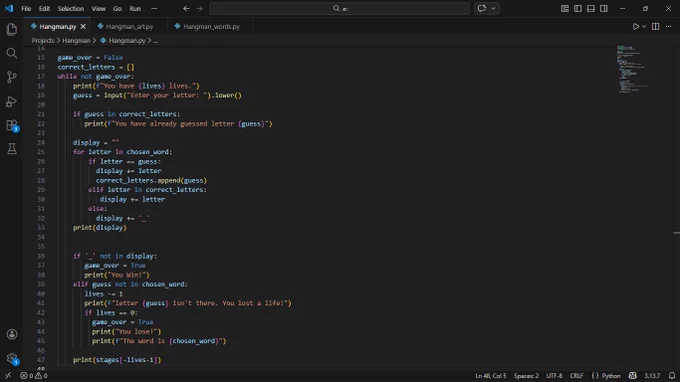Viewport: 680px width, 382px height.
Task: Expand run options dropdown arrow
Action: pos(644,26)
